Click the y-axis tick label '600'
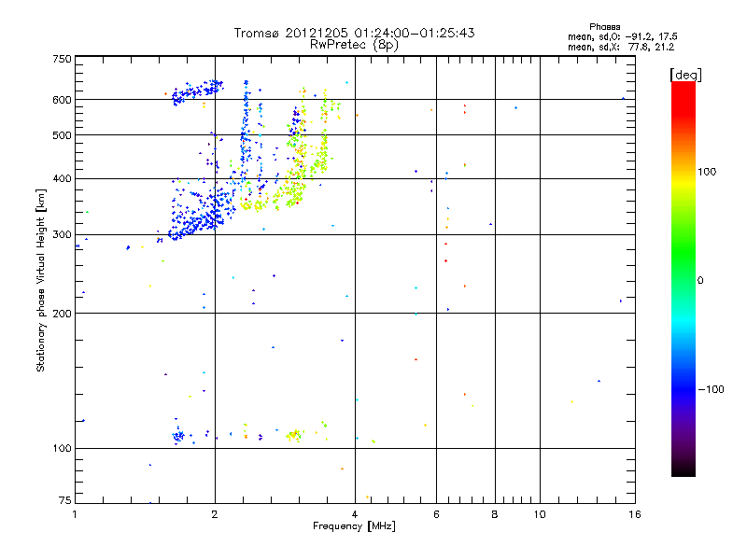This screenshot has width=747, height=560. coord(62,100)
